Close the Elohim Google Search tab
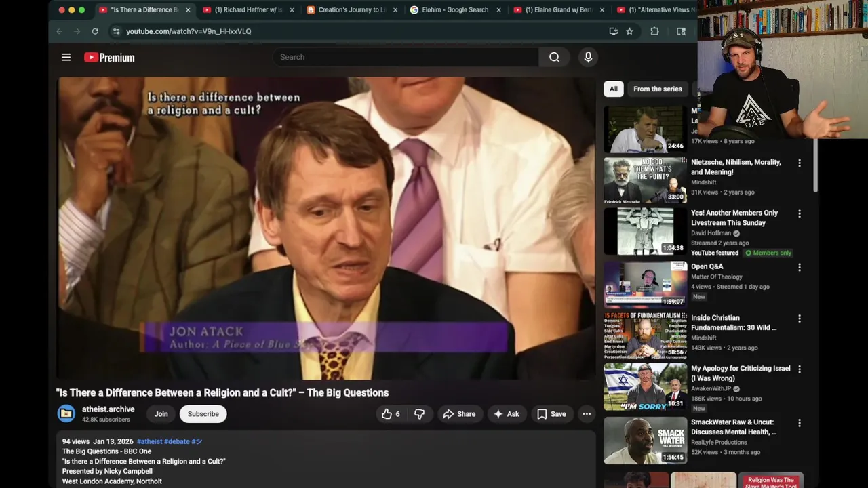 pos(499,10)
